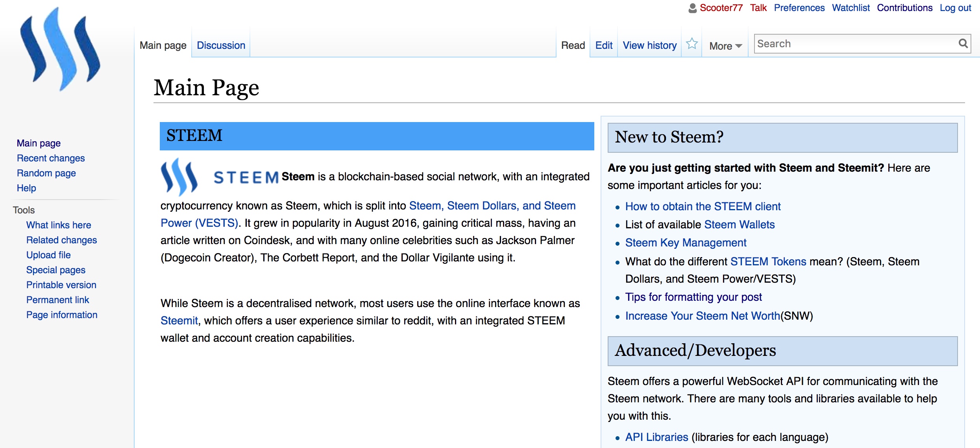This screenshot has height=448, width=980.
Task: Expand the More dropdown menu
Action: click(x=725, y=46)
